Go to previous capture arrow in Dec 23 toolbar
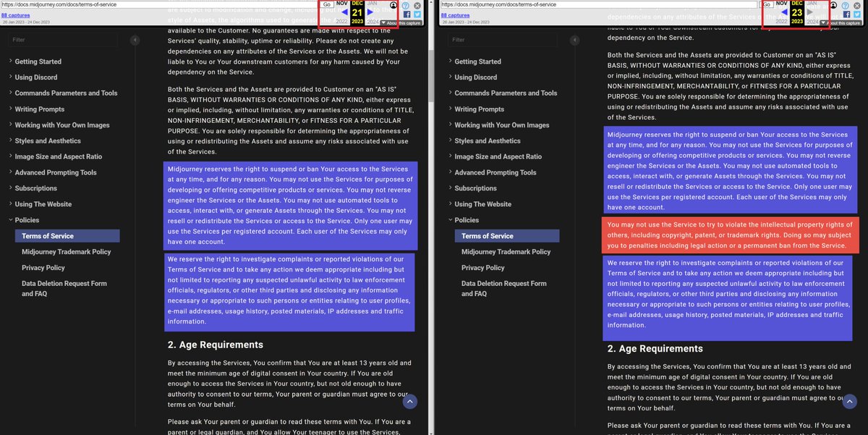 coord(785,12)
